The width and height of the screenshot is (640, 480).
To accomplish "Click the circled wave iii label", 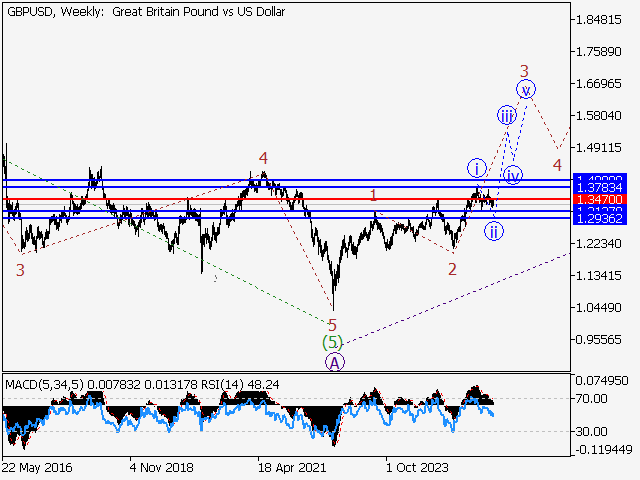I will [507, 117].
